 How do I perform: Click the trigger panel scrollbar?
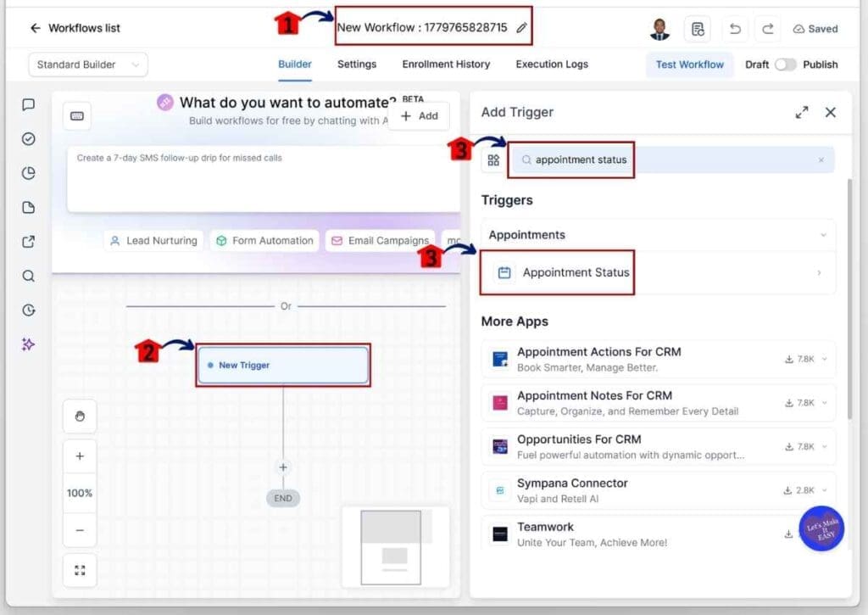click(x=849, y=299)
